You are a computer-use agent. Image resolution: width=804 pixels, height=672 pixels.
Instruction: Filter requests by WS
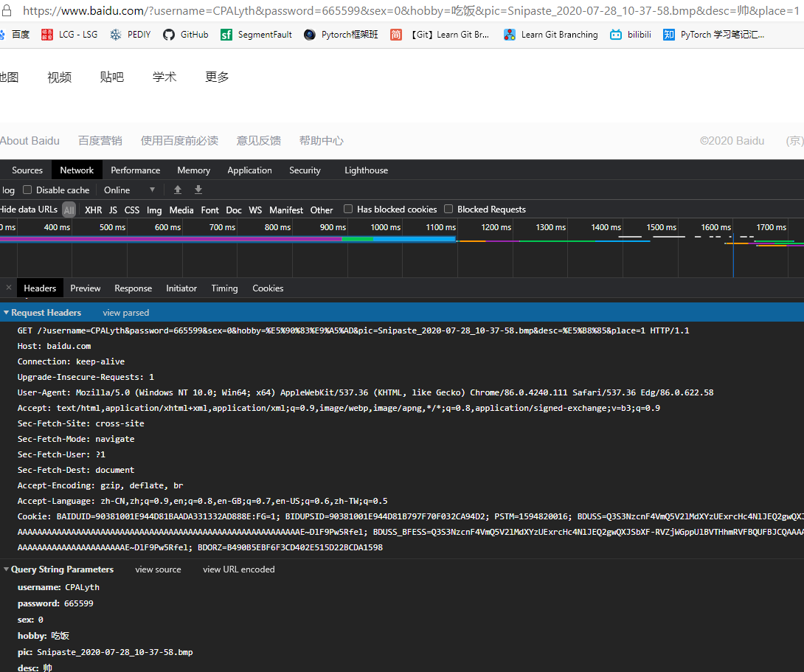(x=255, y=209)
